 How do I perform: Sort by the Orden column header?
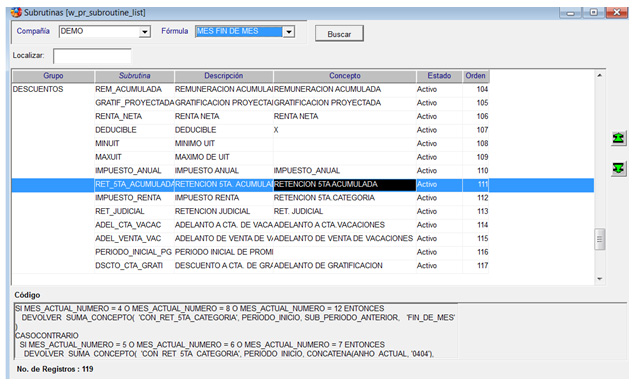[x=475, y=76]
